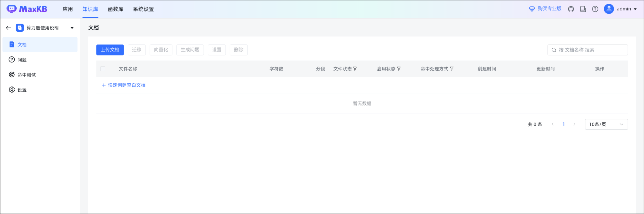Click the 操作 column header
The height and width of the screenshot is (214, 644).
point(599,69)
